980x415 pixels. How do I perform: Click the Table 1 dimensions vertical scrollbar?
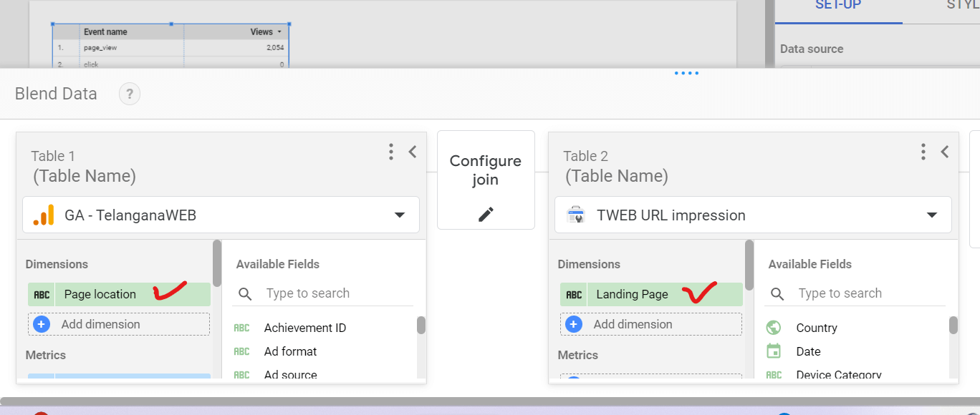click(x=217, y=265)
